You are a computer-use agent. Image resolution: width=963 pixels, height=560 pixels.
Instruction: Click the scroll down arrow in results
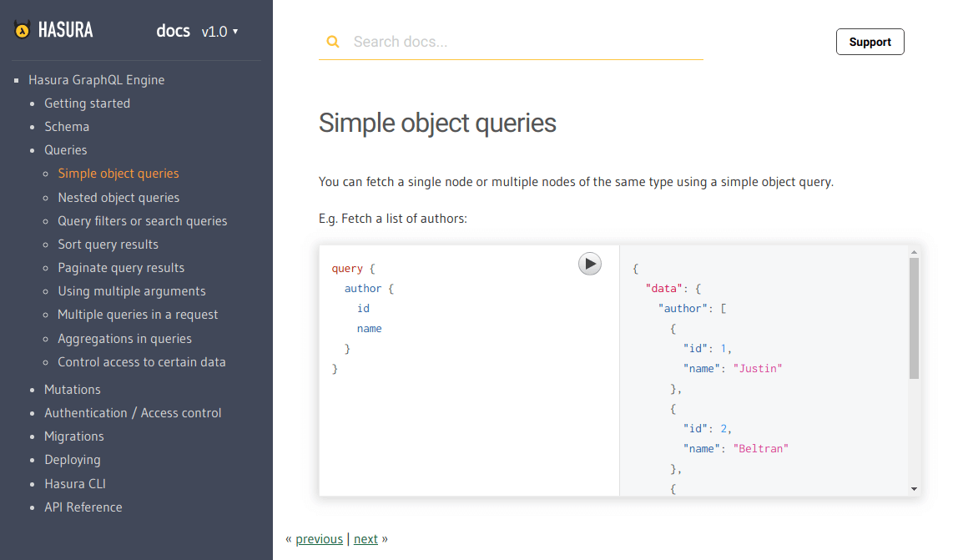point(914,489)
